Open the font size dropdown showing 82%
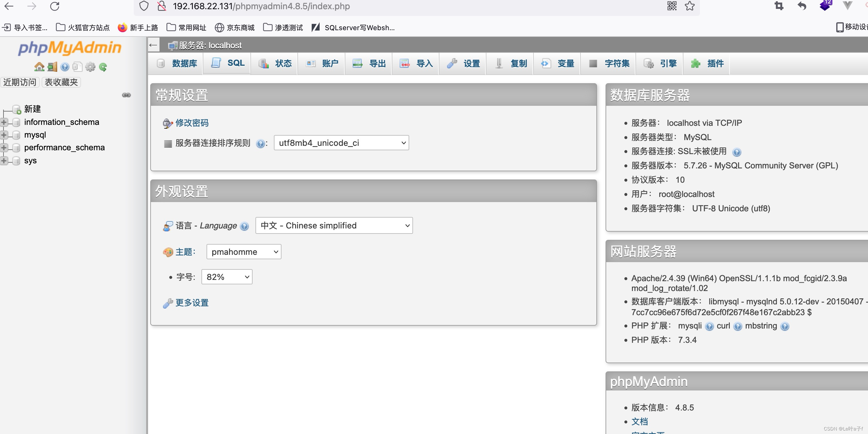Viewport: 868px width, 434px height. tap(227, 277)
